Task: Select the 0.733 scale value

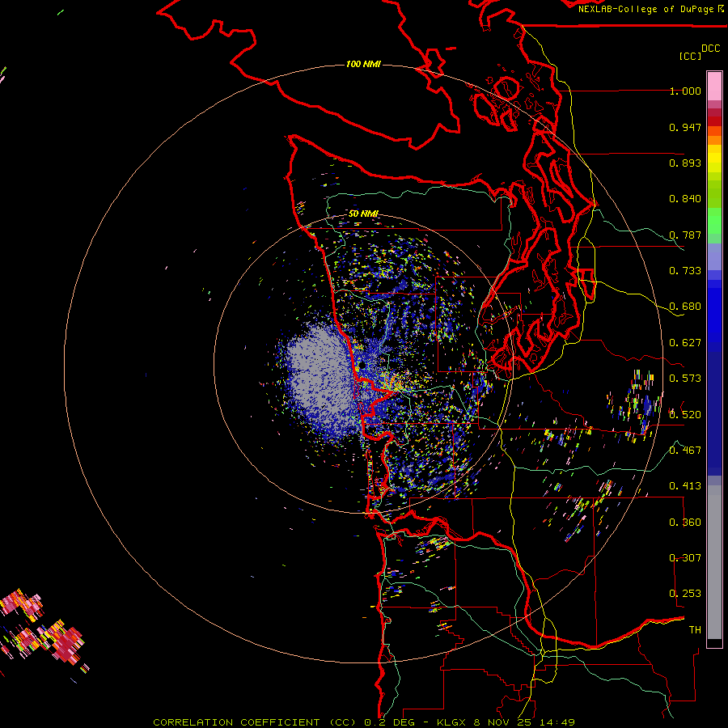Action: click(685, 271)
